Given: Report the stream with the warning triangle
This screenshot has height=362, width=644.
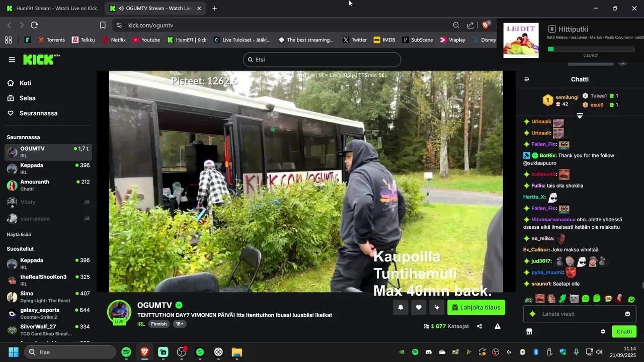Looking at the screenshot, I should [498, 326].
